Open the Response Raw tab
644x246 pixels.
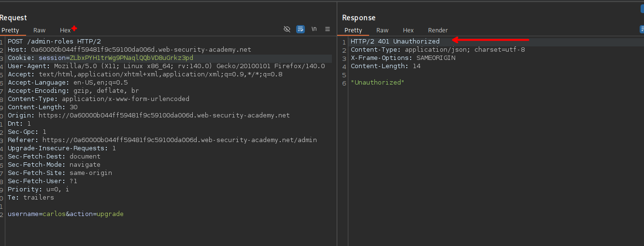(382, 30)
